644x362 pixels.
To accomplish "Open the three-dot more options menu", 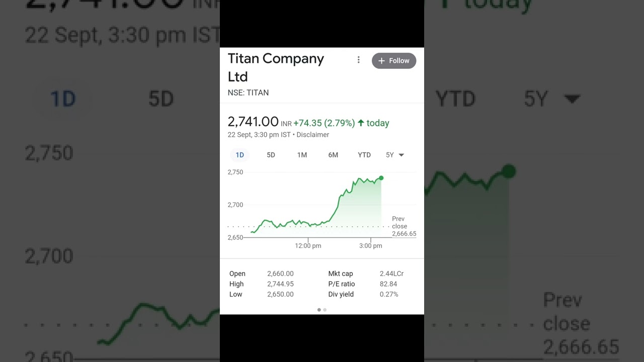I will point(358,60).
